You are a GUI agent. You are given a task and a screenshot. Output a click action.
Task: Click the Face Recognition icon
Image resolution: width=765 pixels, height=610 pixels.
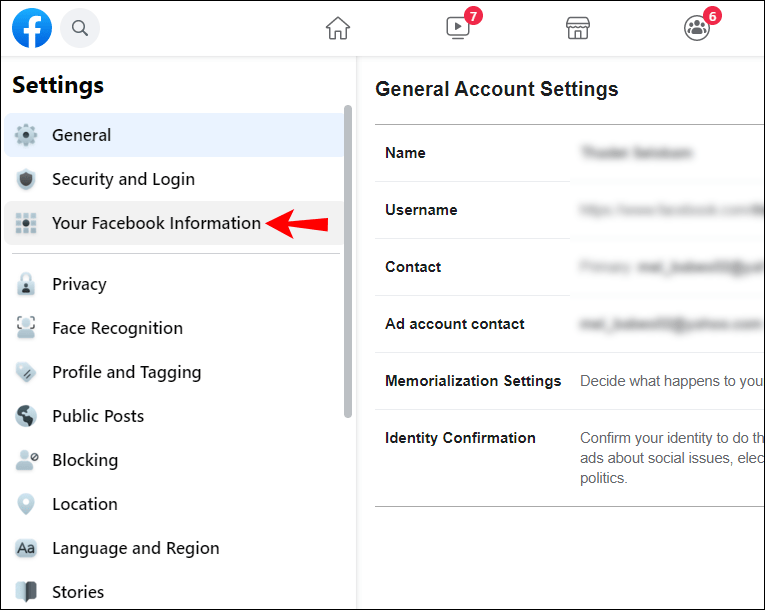(26, 327)
